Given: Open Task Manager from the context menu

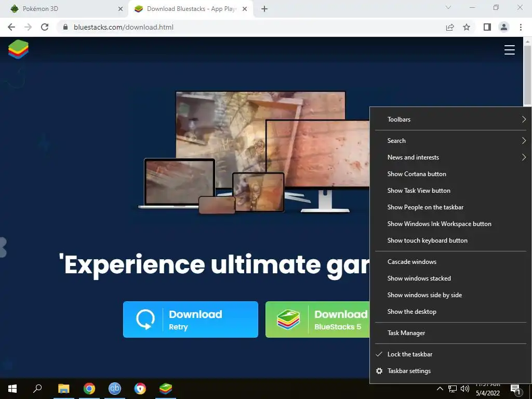Looking at the screenshot, I should click(450, 333).
